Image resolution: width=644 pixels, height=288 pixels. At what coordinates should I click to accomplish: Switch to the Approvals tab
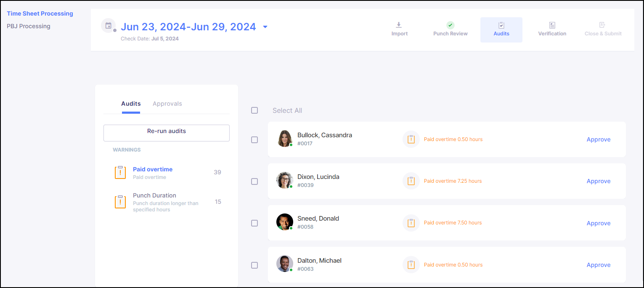coord(167,104)
